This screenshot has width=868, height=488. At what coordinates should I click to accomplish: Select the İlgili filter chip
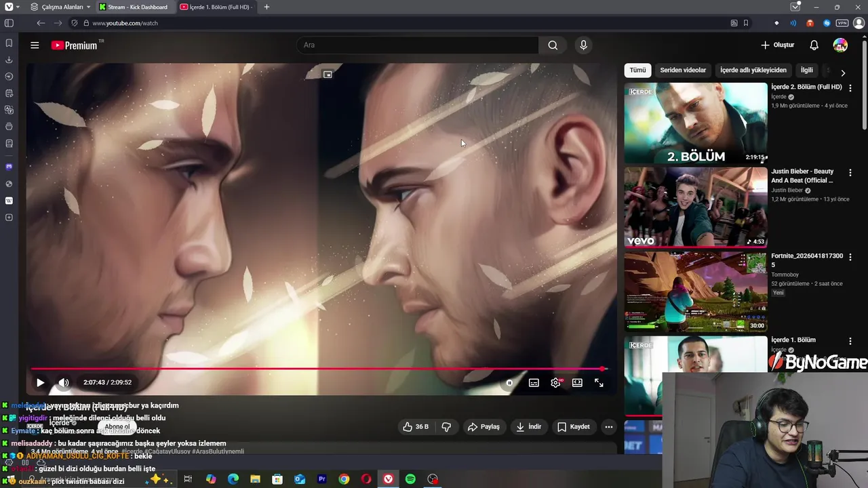pyautogui.click(x=807, y=70)
